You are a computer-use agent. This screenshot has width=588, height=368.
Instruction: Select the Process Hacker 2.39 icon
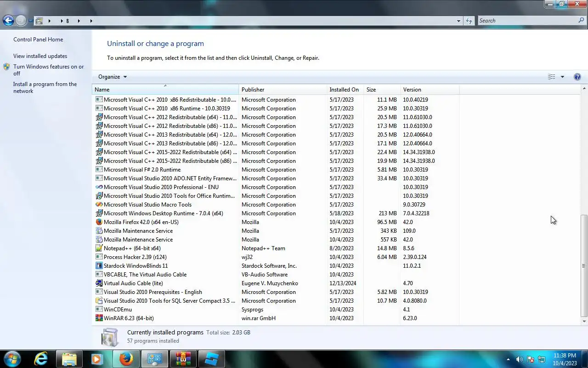click(99, 257)
